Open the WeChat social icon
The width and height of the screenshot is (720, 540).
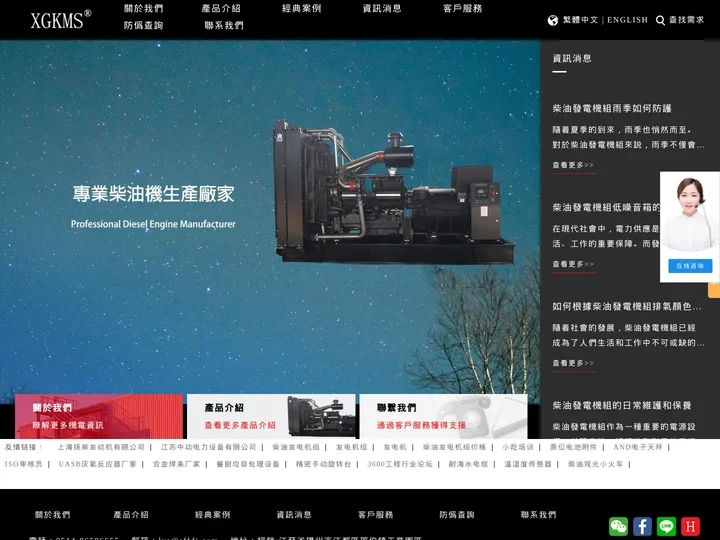619,526
